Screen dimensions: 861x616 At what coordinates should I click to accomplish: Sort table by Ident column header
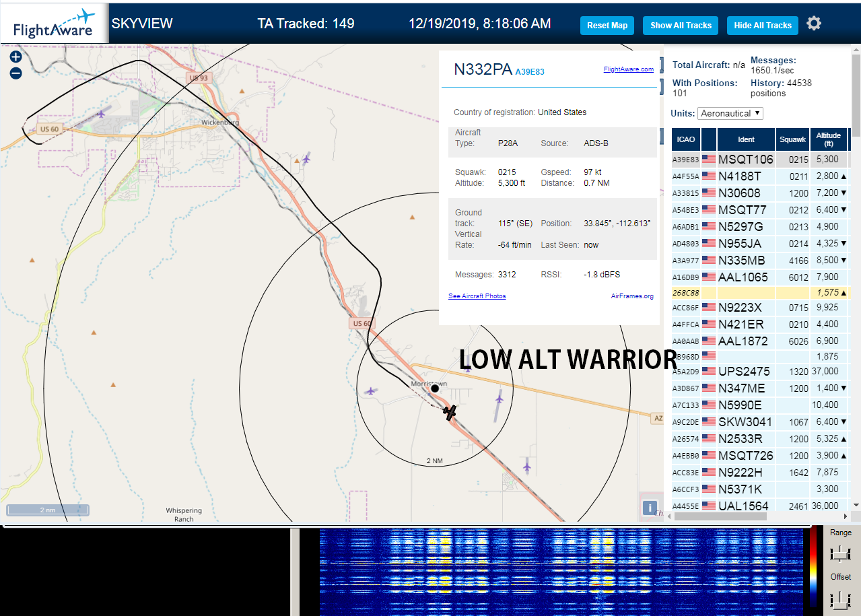(x=747, y=139)
